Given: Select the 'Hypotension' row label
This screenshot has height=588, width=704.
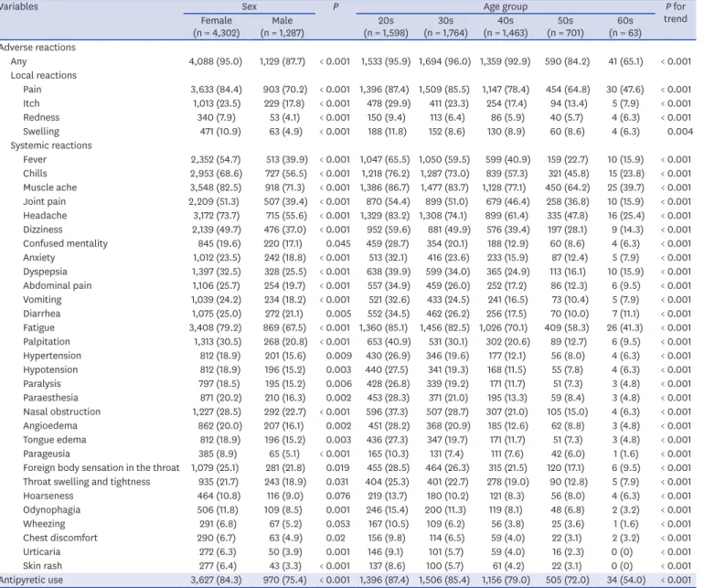Looking at the screenshot, I should (50, 369).
